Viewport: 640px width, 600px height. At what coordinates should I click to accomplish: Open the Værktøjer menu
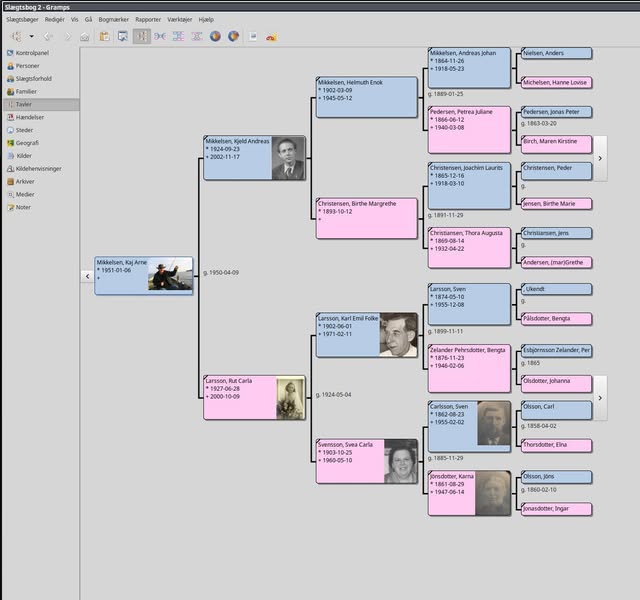click(x=180, y=20)
